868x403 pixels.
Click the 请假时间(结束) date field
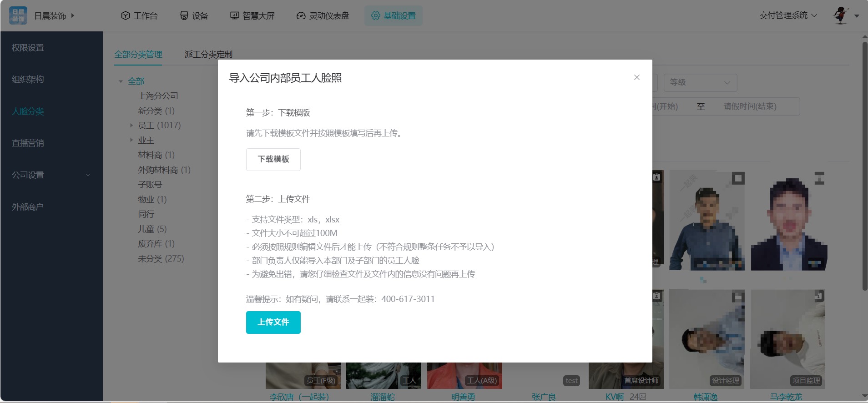coord(750,106)
